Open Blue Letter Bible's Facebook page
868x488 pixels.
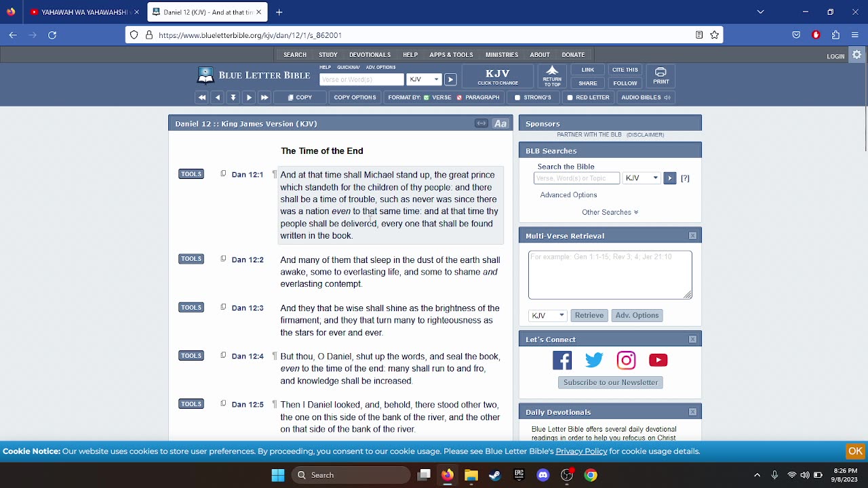coord(562,360)
